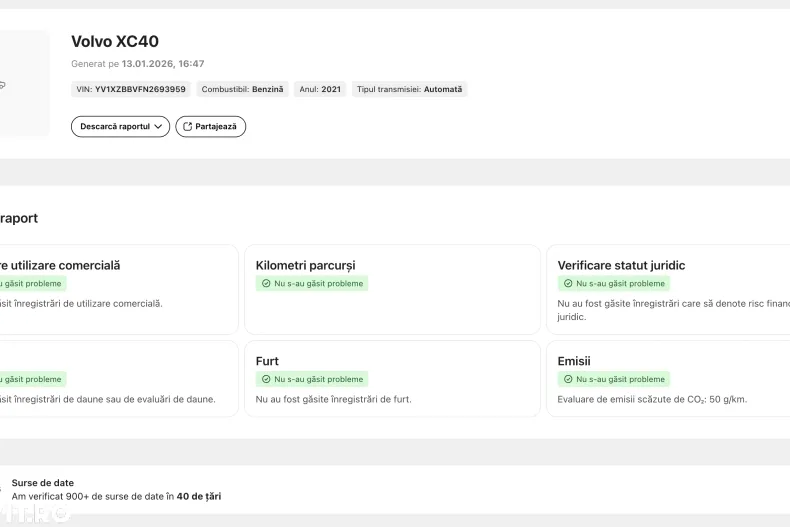
Task: Open the Furt report card
Action: [x=390, y=379]
